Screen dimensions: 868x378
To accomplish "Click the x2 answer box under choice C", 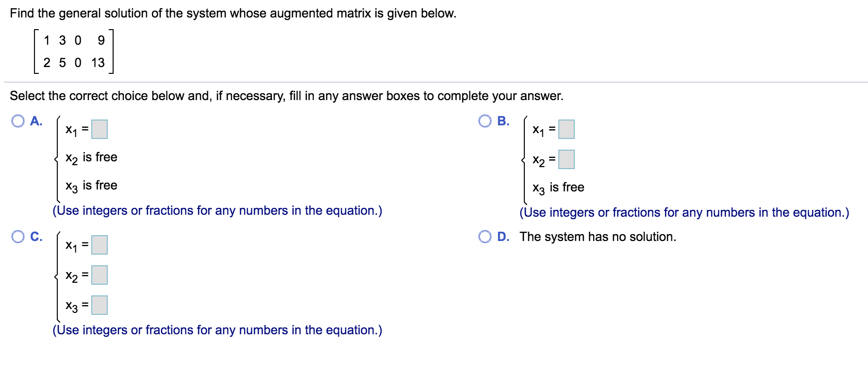I will point(100,275).
